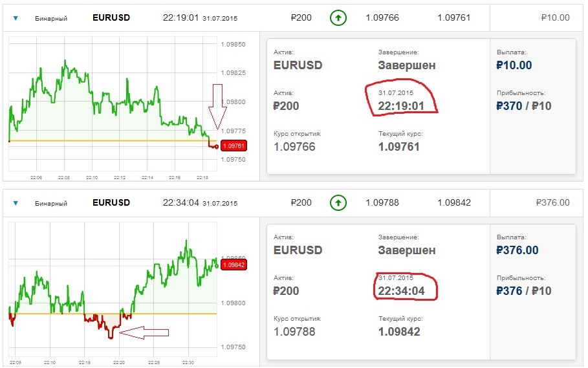The width and height of the screenshot is (588, 368).
Task: Click red 1.09761 price tag on chart
Action: click(x=232, y=146)
